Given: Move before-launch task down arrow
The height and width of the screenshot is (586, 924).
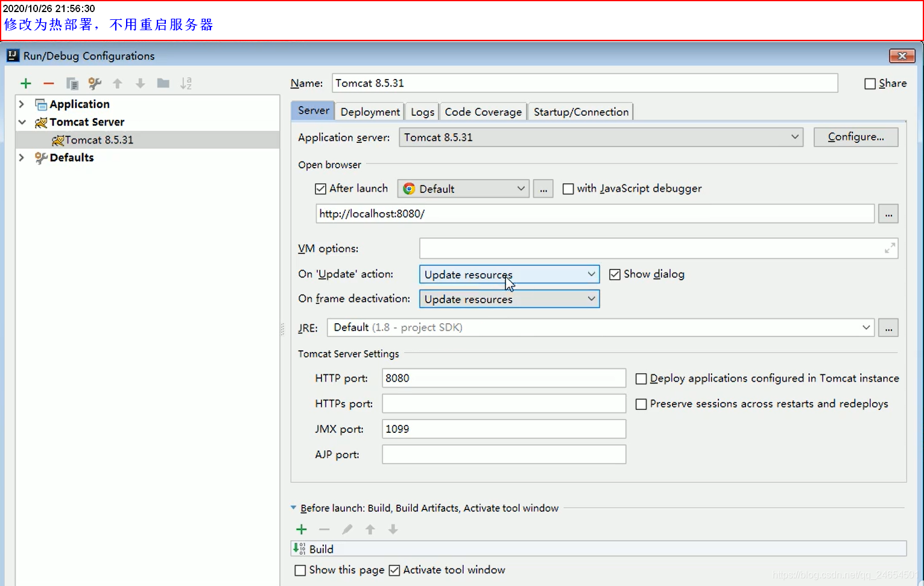Looking at the screenshot, I should pos(393,529).
